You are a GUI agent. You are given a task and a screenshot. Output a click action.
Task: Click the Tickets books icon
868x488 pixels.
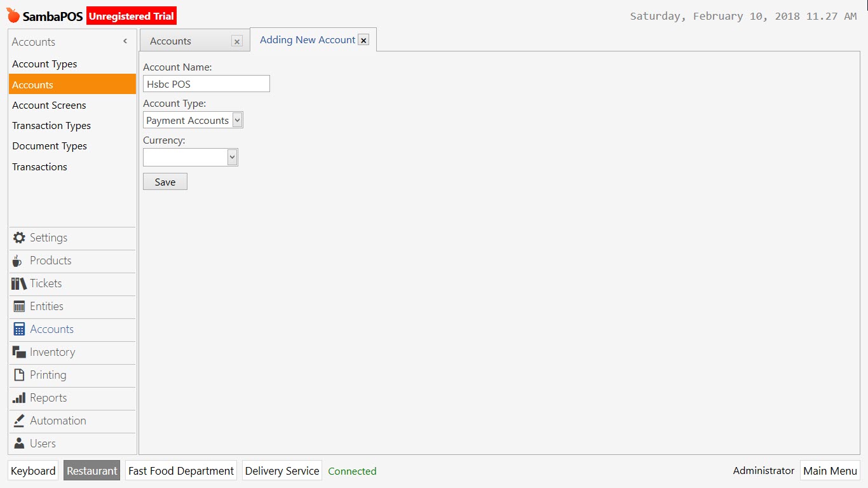[19, 283]
